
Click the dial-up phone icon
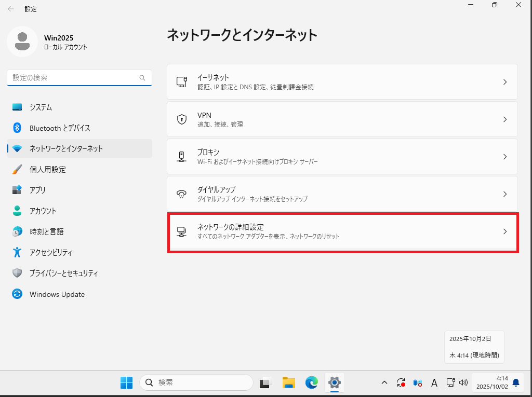[x=181, y=194]
